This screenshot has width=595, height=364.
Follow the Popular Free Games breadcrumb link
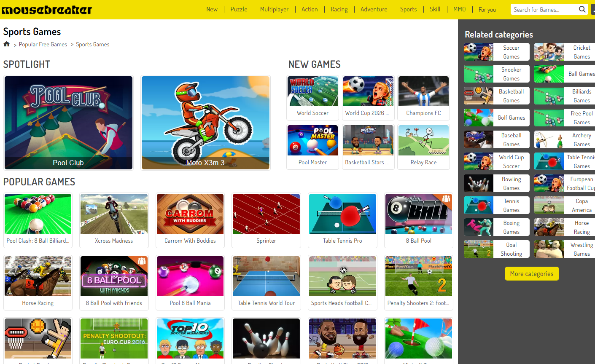[43, 44]
